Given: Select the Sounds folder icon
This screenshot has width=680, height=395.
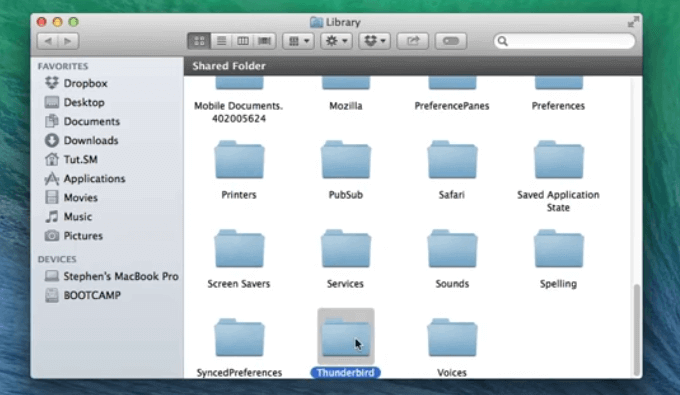Looking at the screenshot, I should (452, 248).
